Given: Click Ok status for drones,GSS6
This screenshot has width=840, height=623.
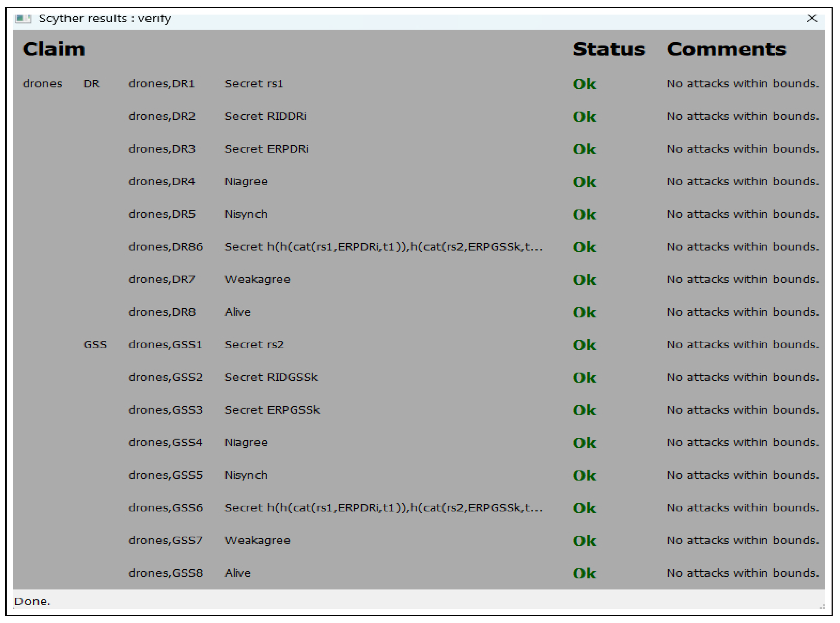Looking at the screenshot, I should coord(584,508).
